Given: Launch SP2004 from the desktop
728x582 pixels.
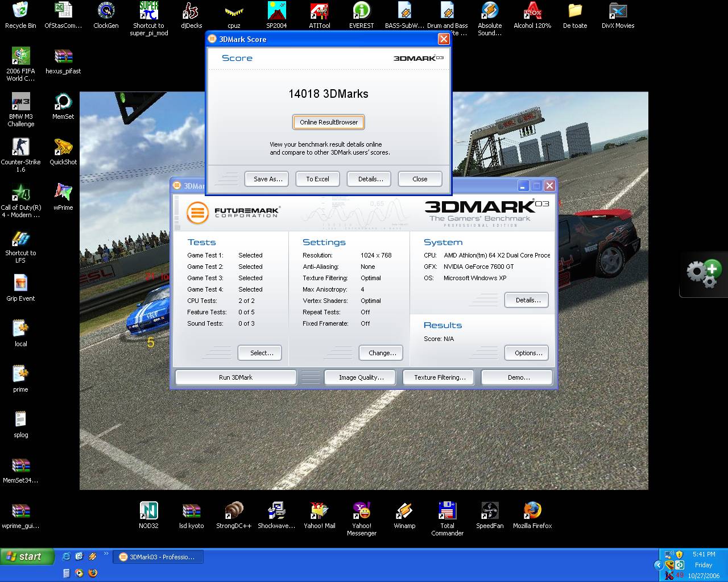Looking at the screenshot, I should [x=276, y=15].
